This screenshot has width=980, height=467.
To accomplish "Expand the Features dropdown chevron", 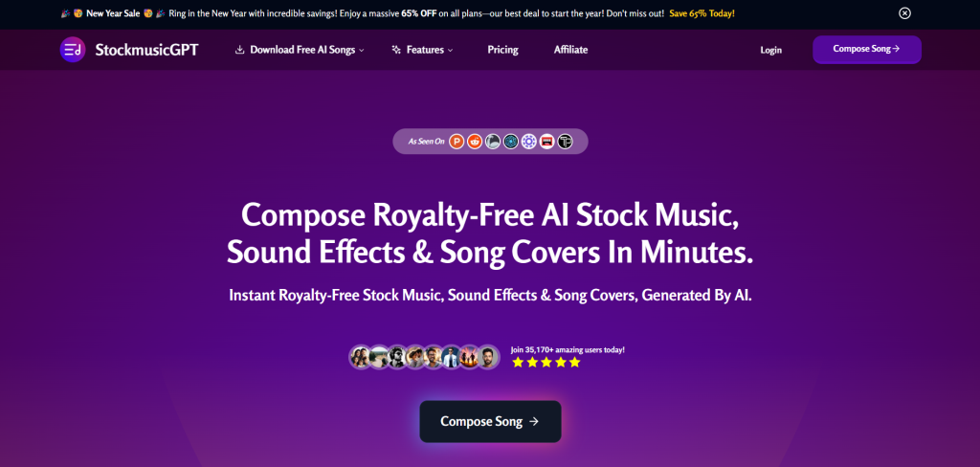I will point(450,51).
